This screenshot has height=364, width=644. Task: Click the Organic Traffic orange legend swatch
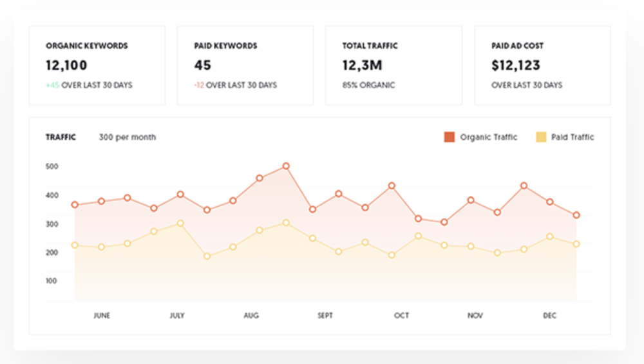coord(450,137)
